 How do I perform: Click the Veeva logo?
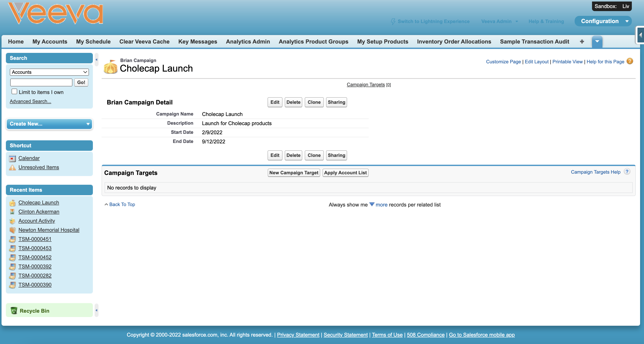click(55, 13)
